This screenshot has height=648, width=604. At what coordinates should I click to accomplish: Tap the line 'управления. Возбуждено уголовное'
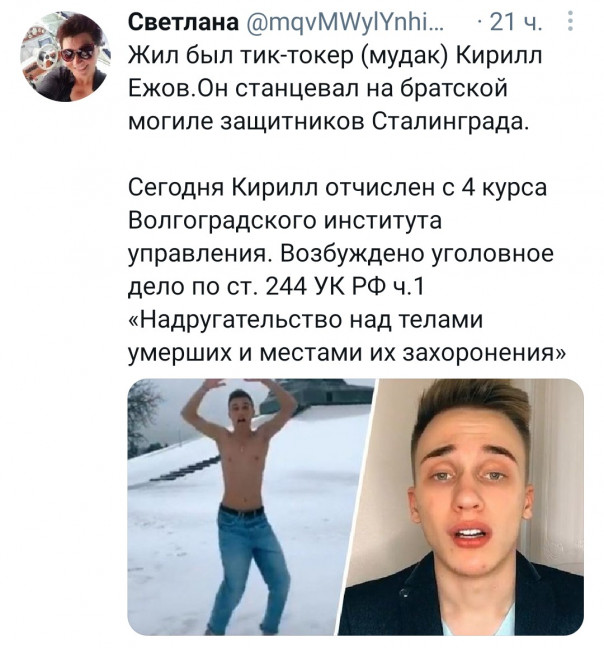(x=340, y=253)
